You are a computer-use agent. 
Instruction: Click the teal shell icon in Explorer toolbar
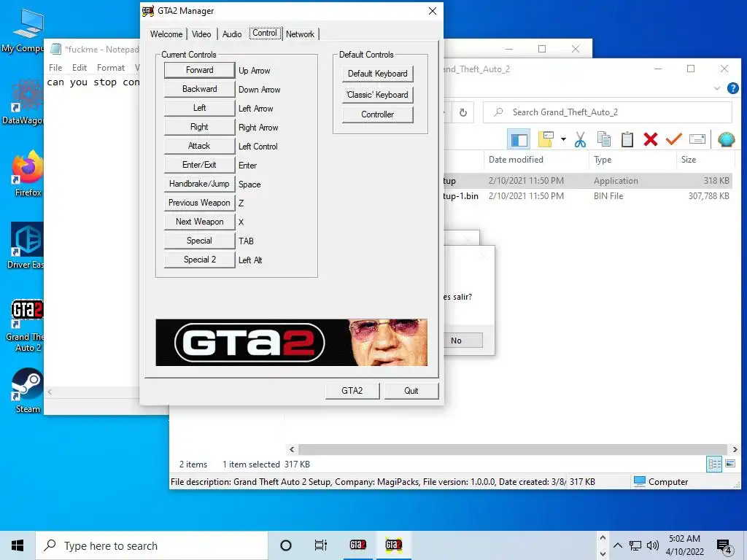(x=726, y=139)
